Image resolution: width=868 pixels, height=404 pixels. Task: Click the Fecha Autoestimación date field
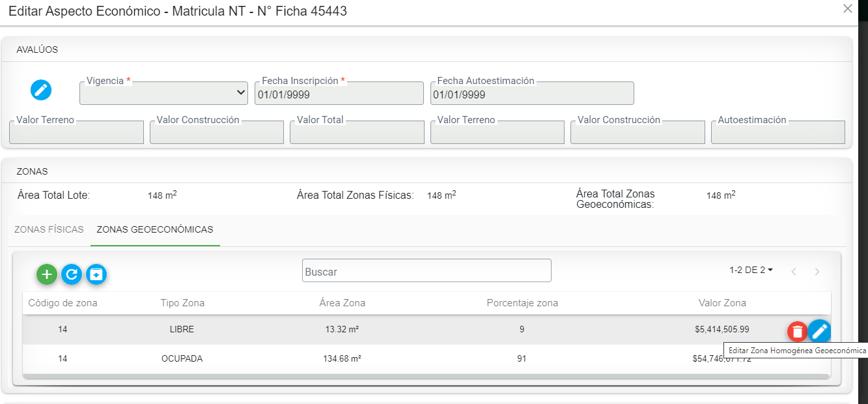coord(531,94)
